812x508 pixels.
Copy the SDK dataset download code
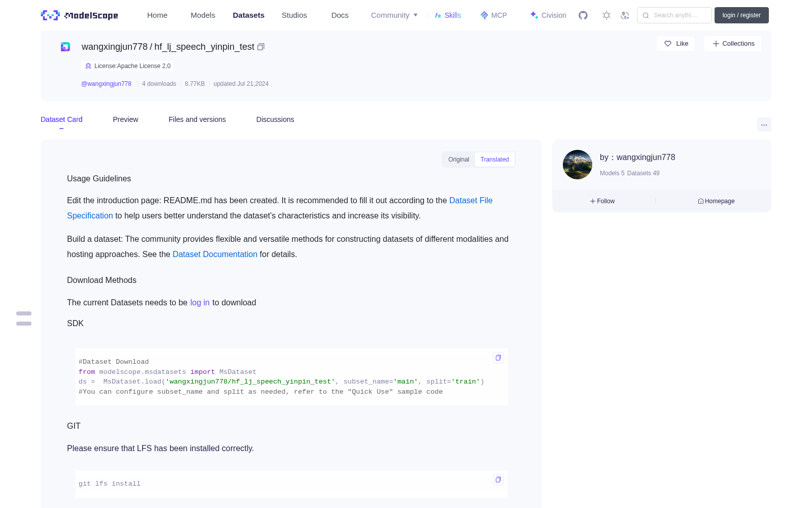coord(498,358)
